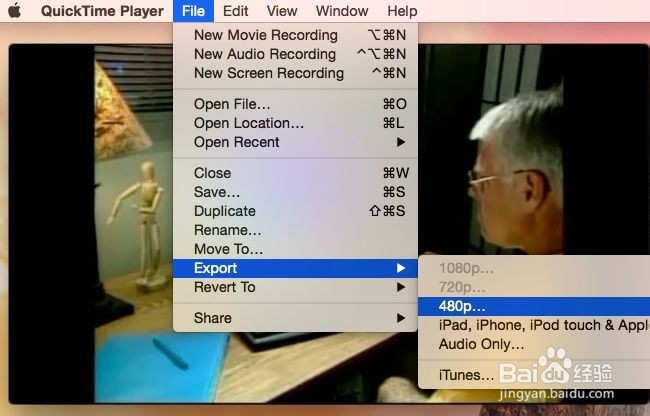The image size is (650, 416).
Task: Expand the Export submenu
Action: pyautogui.click(x=295, y=268)
